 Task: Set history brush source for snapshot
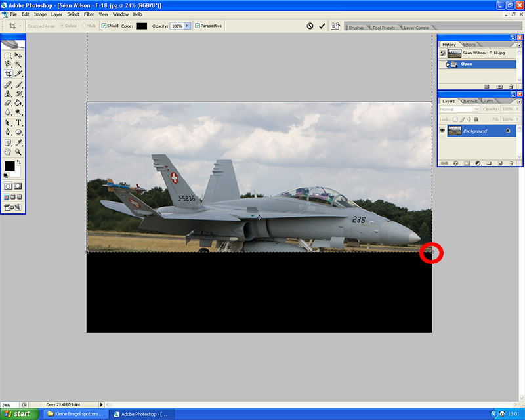[442, 53]
